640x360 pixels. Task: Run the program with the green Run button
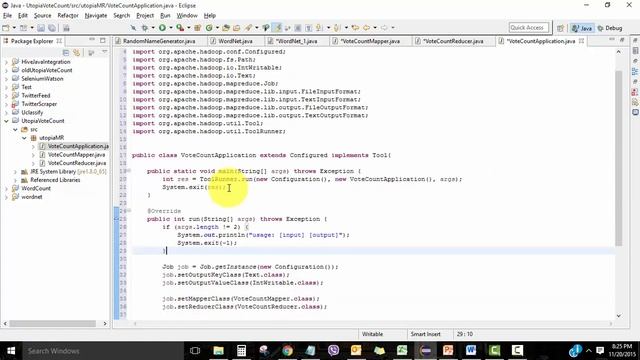click(x=162, y=28)
